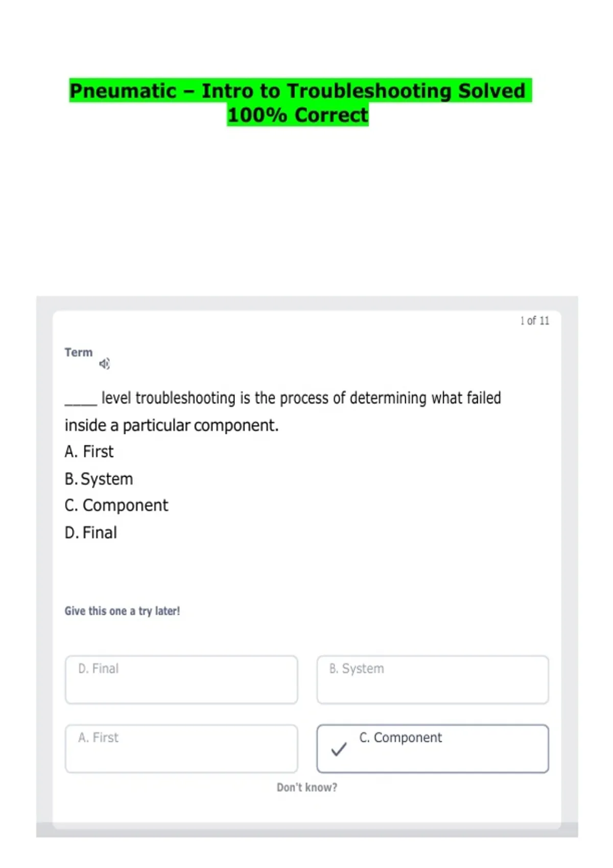Click the 100% Correct highlighted title line
Screen dimensions: 613x868
[298, 115]
